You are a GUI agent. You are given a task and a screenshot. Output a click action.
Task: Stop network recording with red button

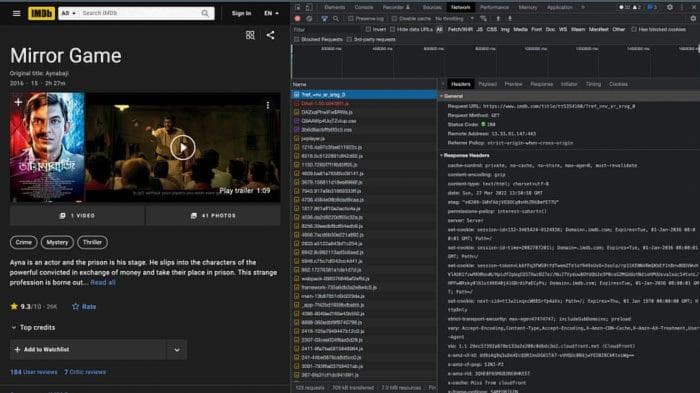pos(298,19)
